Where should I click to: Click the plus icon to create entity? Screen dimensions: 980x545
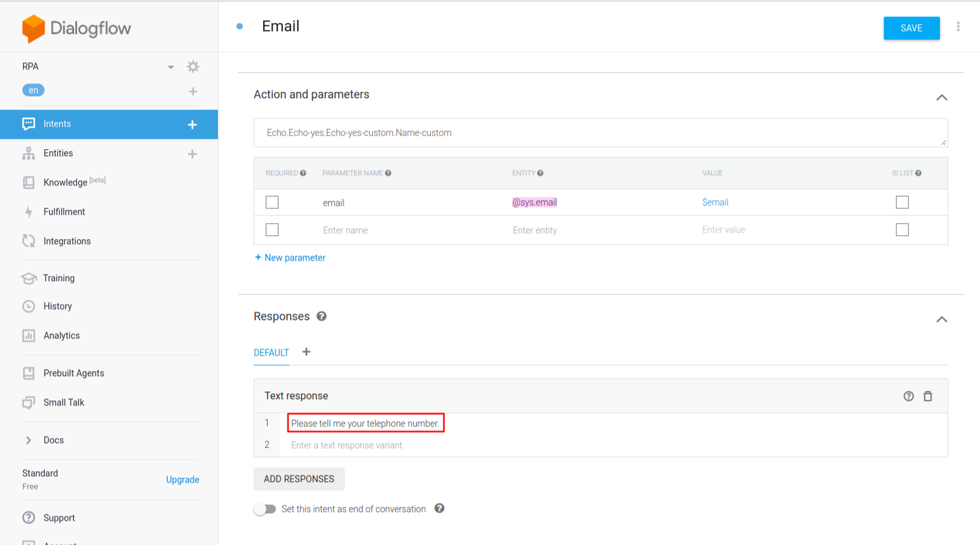click(x=192, y=154)
